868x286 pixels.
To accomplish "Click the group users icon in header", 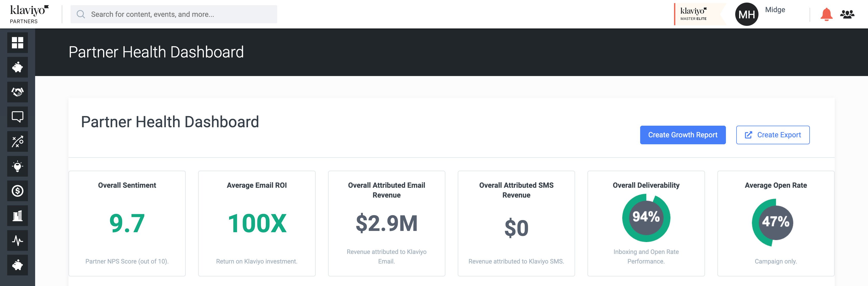I will (x=847, y=14).
